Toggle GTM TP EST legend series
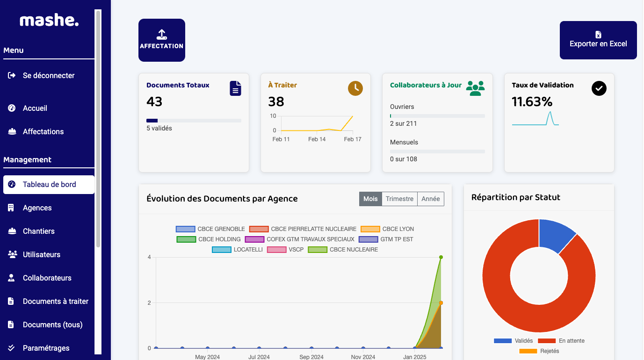 (386, 239)
